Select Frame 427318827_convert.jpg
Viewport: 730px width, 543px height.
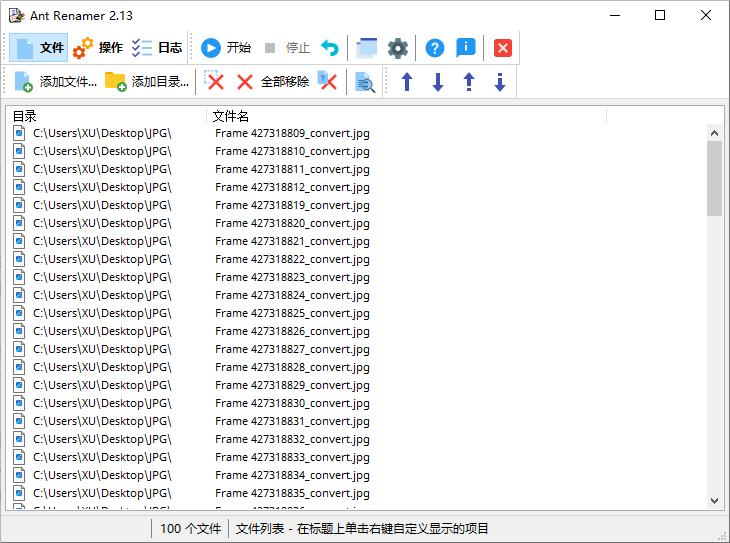[292, 349]
